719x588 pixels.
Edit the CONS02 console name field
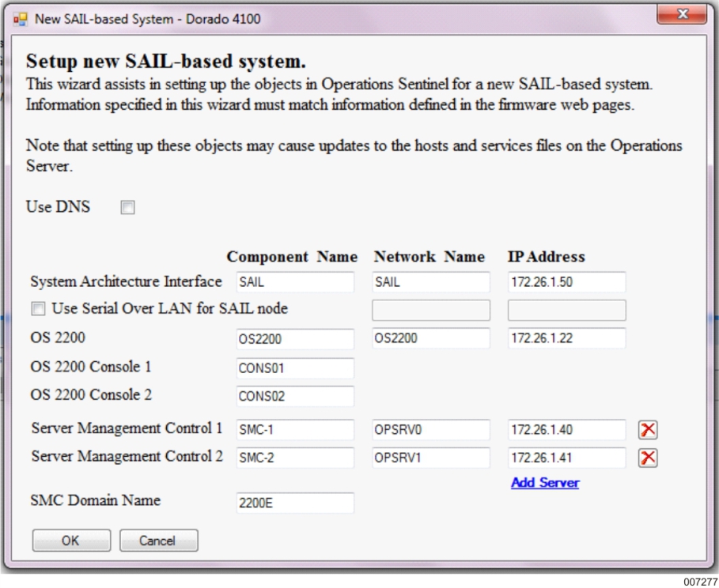pos(295,397)
